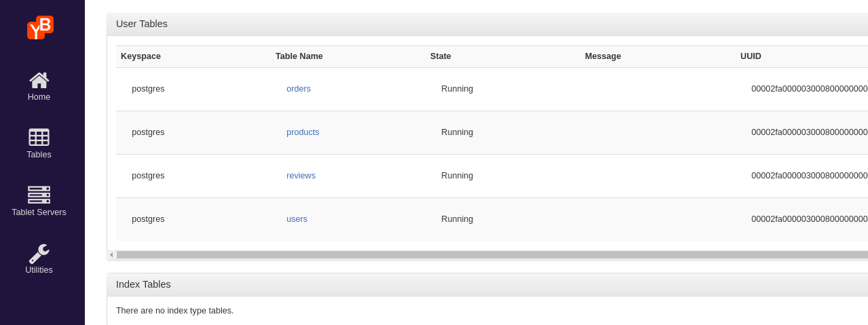Click the Keyspace column header
868x325 pixels.
(140, 56)
